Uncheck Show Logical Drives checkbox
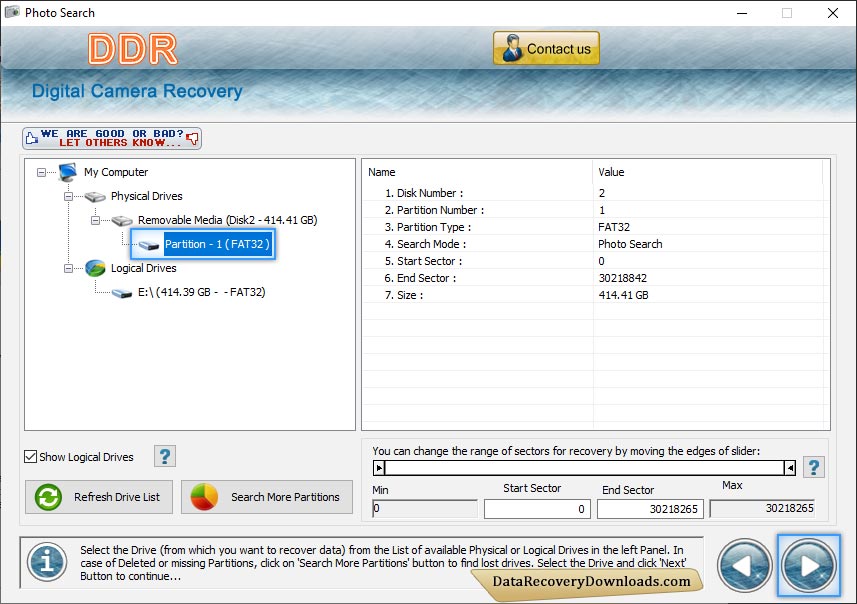 [x=31, y=456]
